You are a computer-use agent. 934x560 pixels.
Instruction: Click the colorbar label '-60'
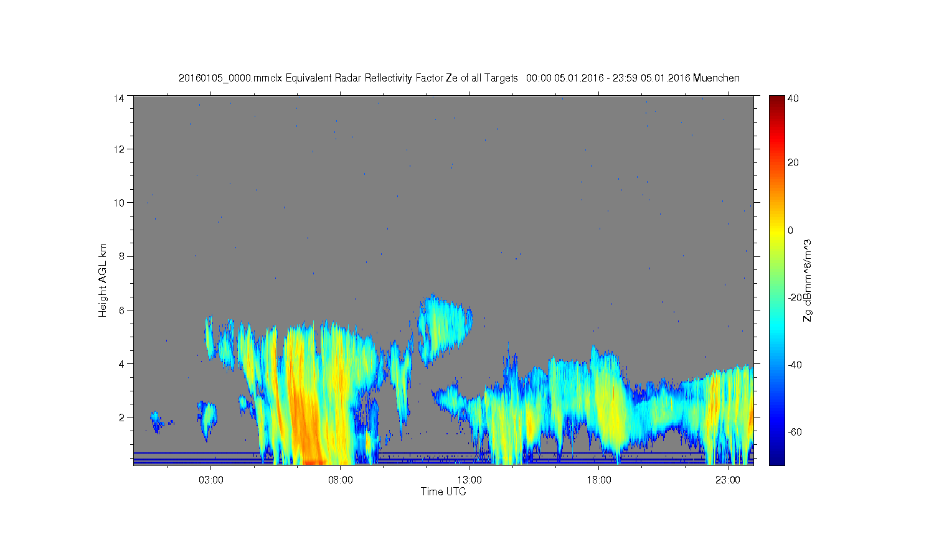(x=795, y=432)
